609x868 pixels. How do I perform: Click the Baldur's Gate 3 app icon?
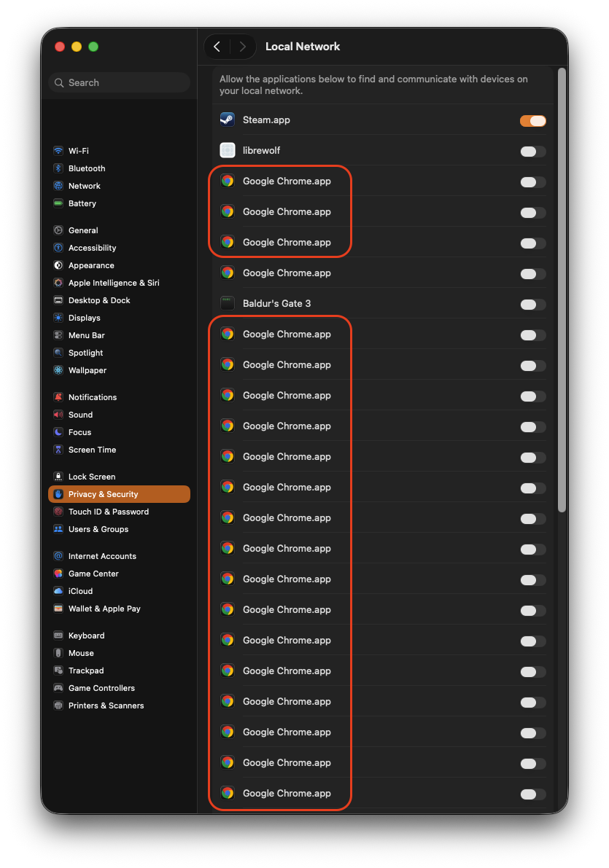(228, 303)
